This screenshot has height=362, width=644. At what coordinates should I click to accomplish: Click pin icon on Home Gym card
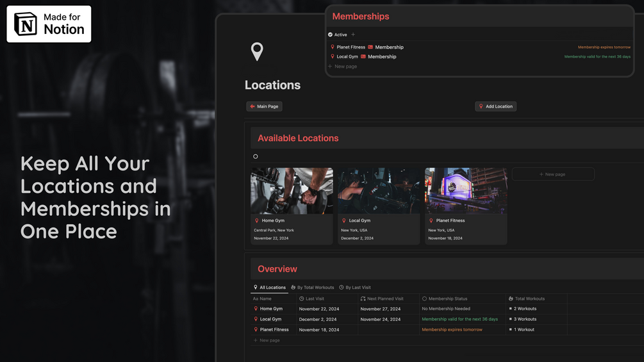click(257, 220)
